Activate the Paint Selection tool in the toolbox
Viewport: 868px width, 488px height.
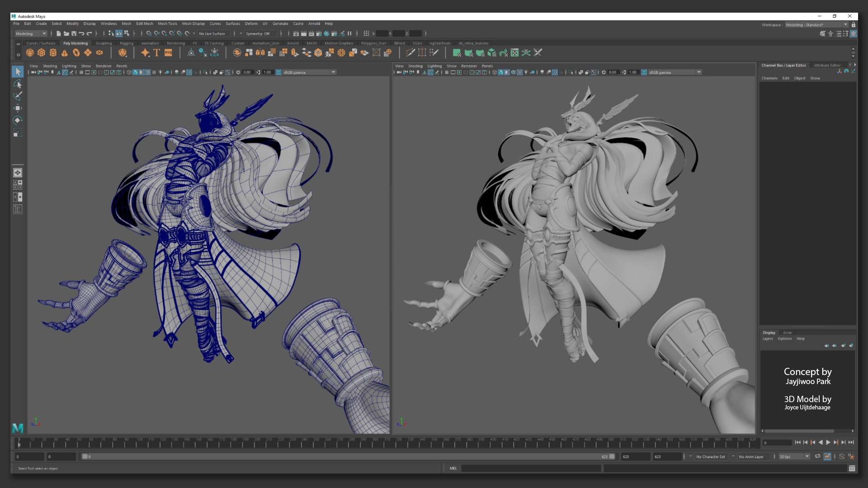(18, 96)
